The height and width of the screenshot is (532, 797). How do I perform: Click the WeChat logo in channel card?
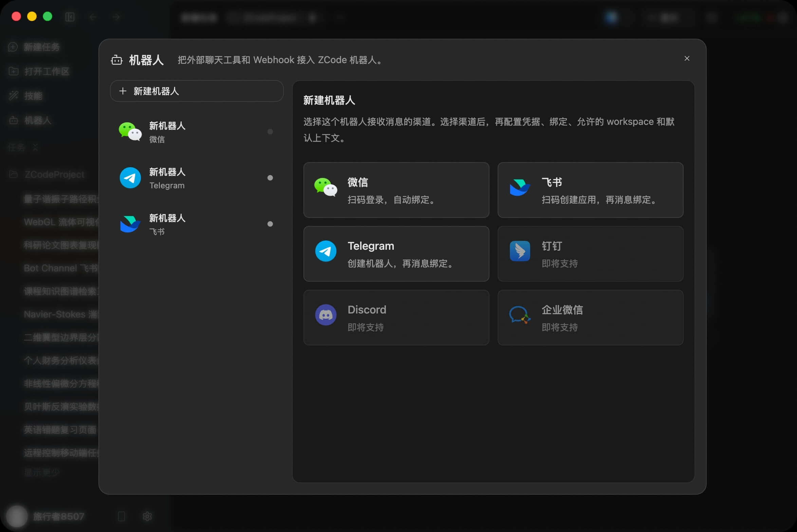pyautogui.click(x=326, y=187)
